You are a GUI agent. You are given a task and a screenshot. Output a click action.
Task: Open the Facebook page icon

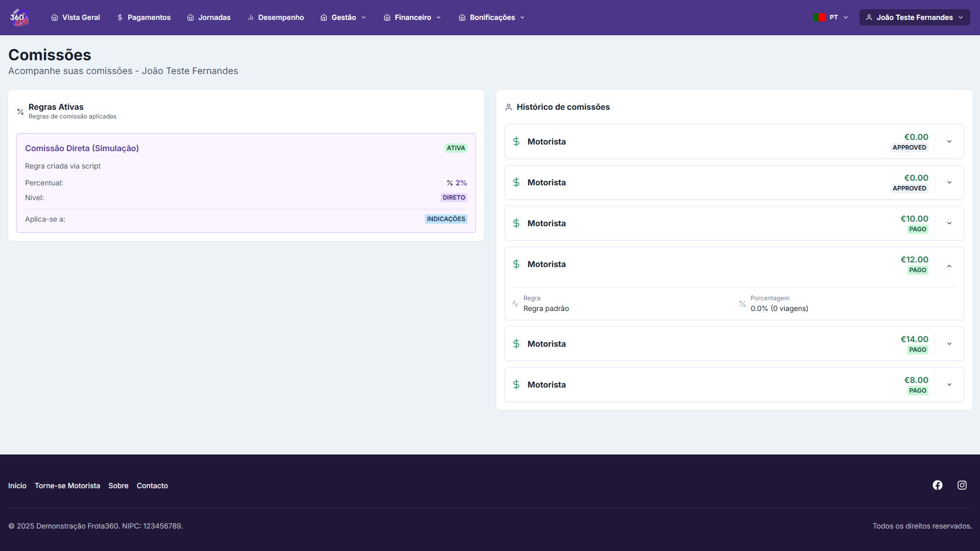coord(937,485)
